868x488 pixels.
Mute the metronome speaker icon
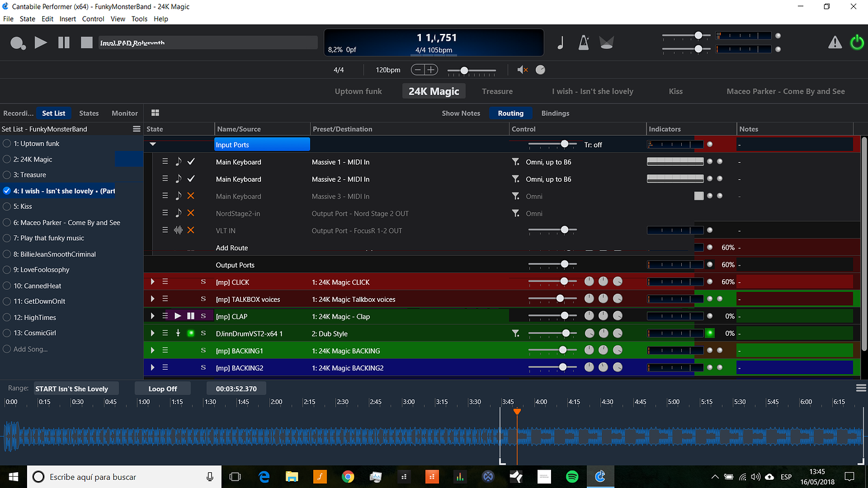pyautogui.click(x=521, y=70)
